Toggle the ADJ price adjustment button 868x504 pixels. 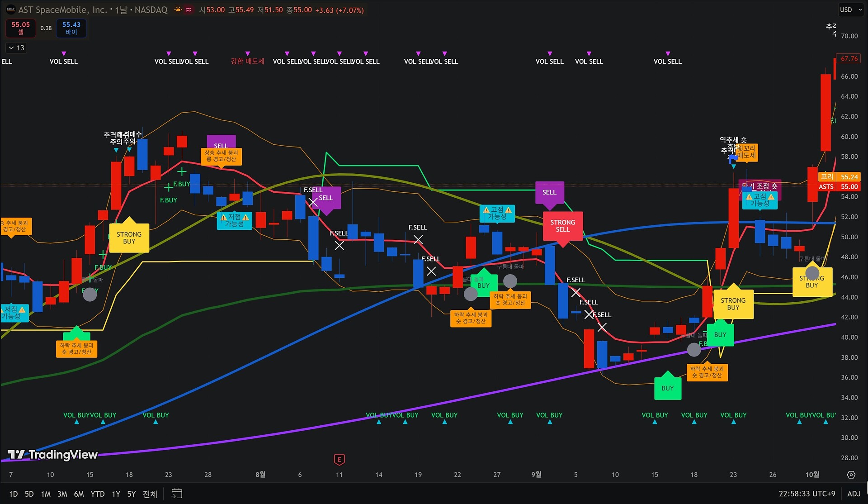(854, 494)
